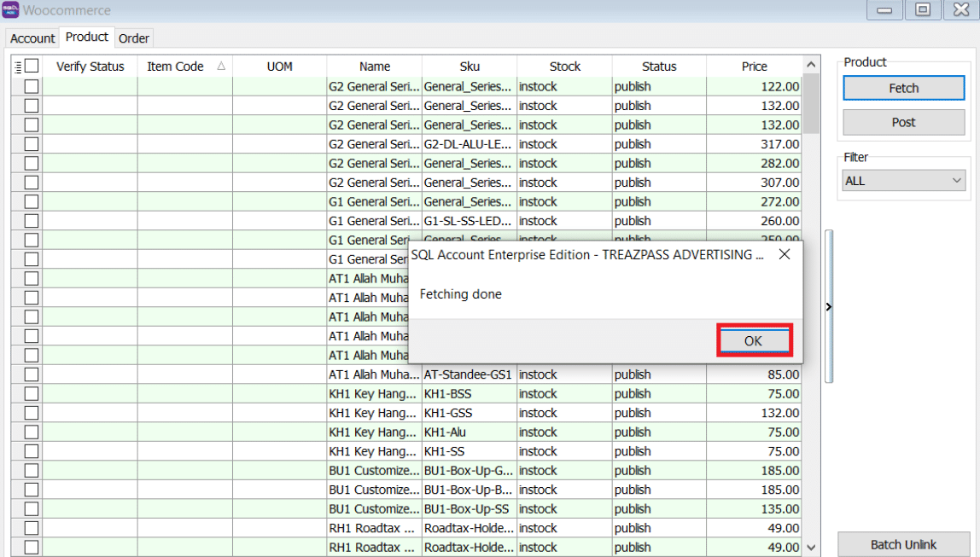
Task: Collapse the right panel with splitter arrow
Action: [x=828, y=306]
